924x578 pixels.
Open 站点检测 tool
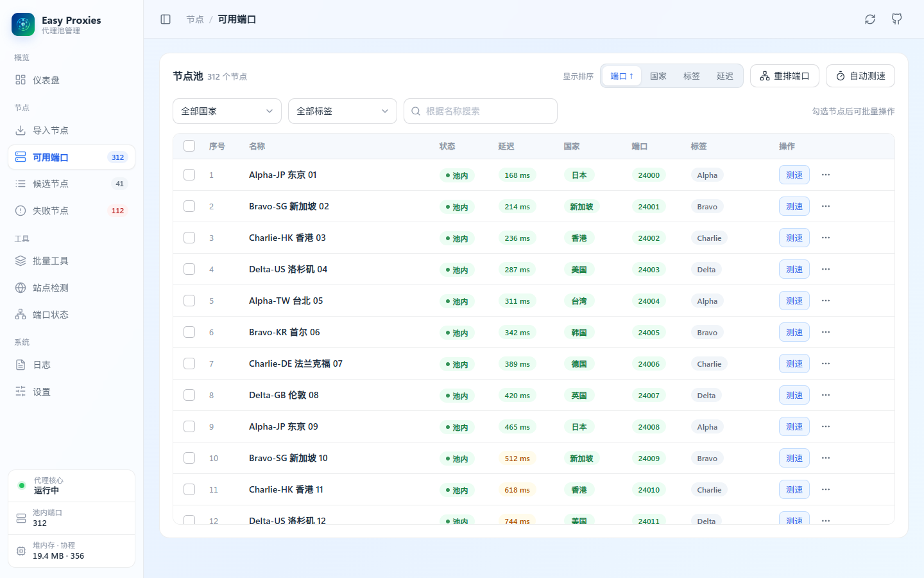tap(71, 288)
